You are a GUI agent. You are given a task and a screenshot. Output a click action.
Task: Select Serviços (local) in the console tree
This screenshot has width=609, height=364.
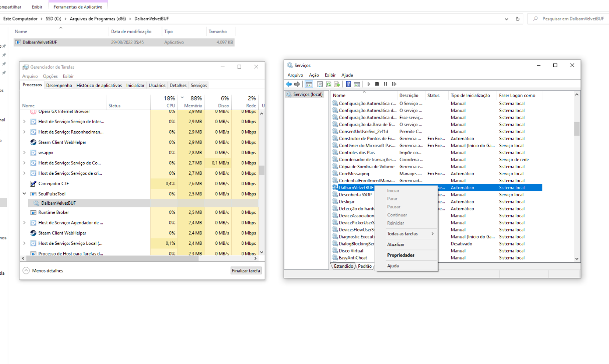coord(304,95)
